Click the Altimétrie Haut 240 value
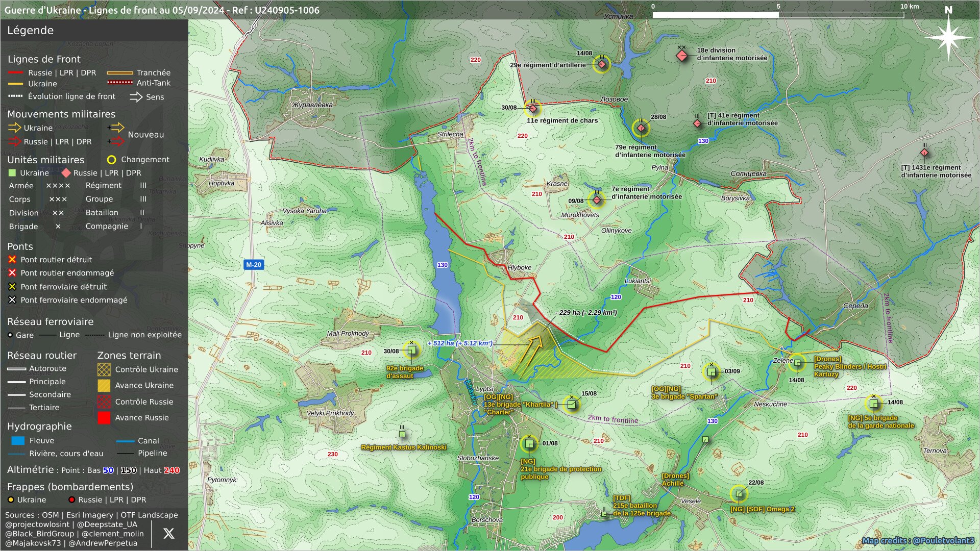This screenshot has height=551, width=980. [171, 470]
